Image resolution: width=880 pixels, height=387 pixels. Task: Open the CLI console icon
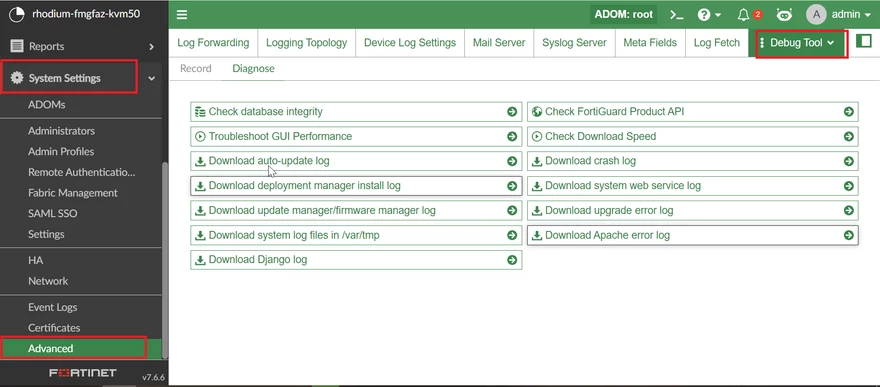[x=677, y=15]
